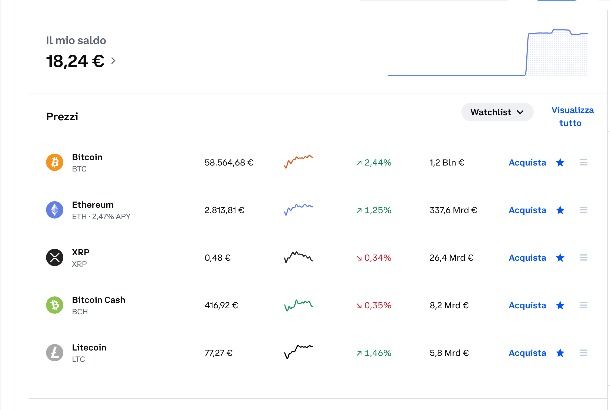This screenshot has width=610, height=410.
Task: Click the Litecoin coin icon
Action: (x=54, y=353)
